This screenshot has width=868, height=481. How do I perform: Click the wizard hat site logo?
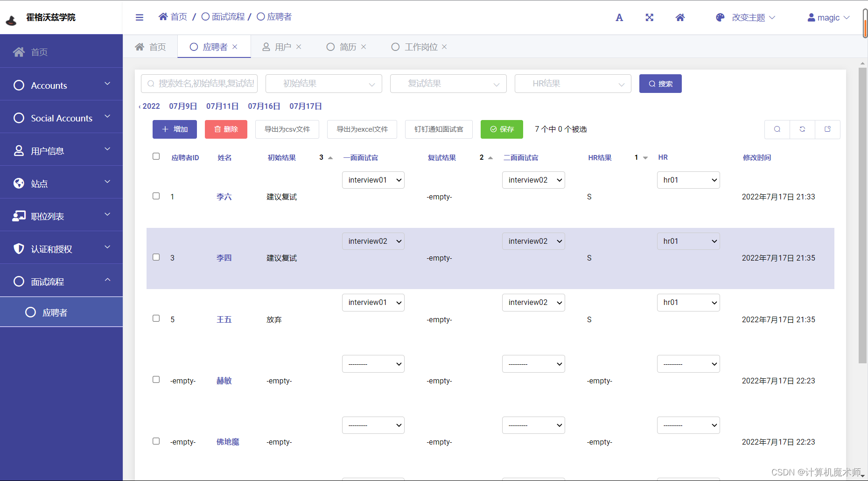click(x=11, y=20)
